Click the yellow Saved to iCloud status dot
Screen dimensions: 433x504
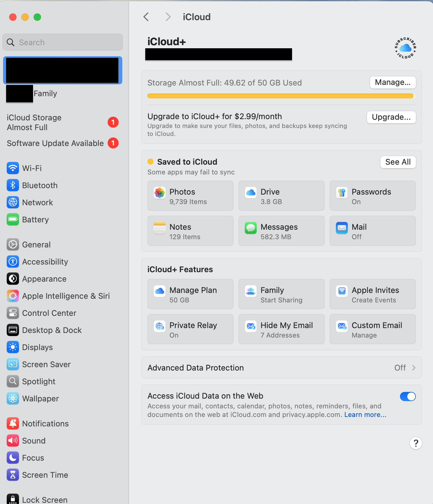click(150, 162)
